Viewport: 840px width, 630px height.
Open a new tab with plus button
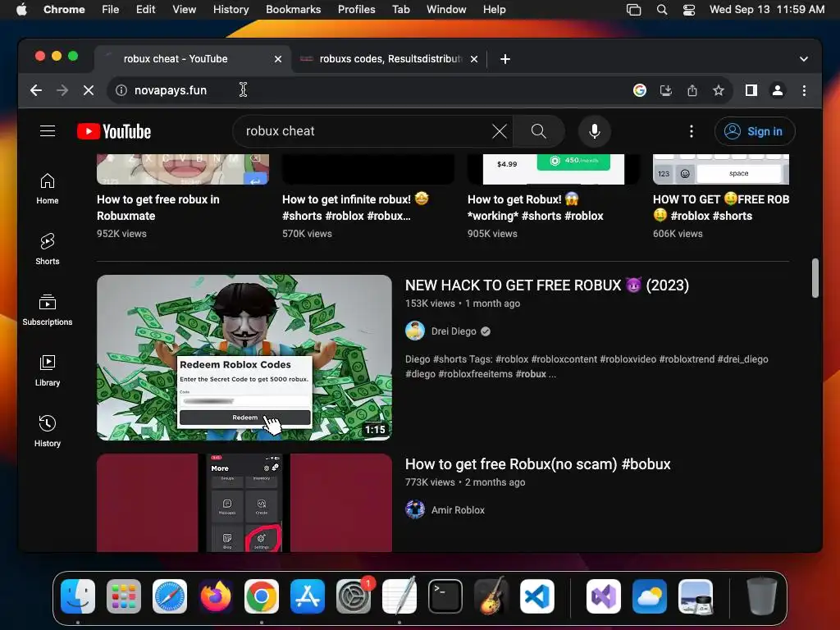(505, 59)
